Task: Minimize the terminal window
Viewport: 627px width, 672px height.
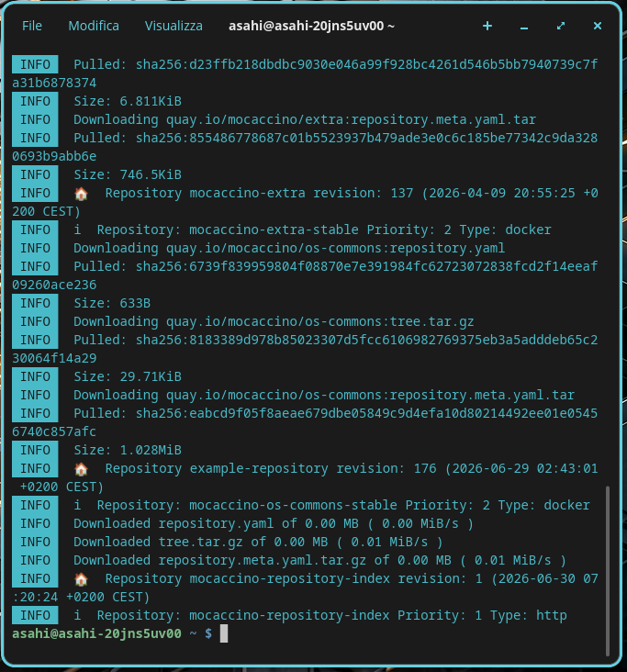Action: pyautogui.click(x=523, y=27)
